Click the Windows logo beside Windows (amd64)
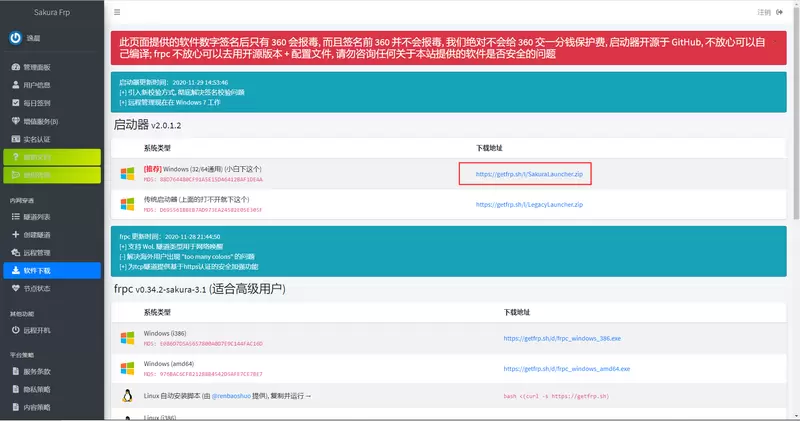 (128, 368)
